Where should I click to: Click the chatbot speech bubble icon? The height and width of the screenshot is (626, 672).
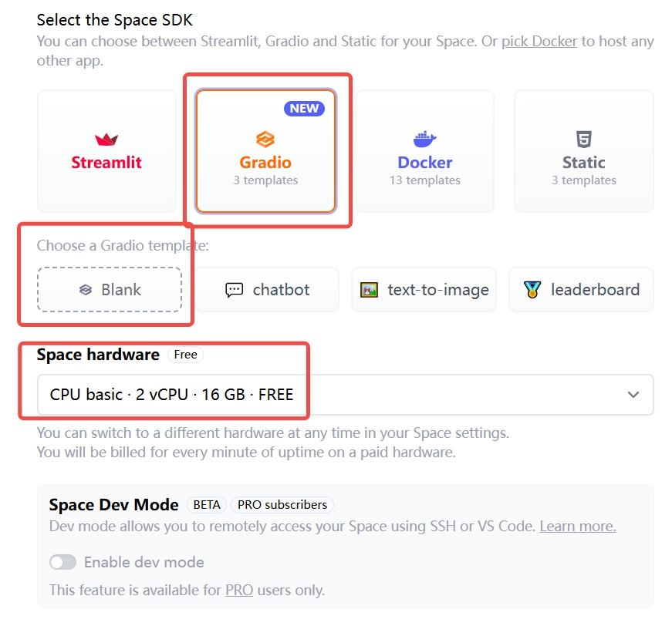tap(234, 290)
